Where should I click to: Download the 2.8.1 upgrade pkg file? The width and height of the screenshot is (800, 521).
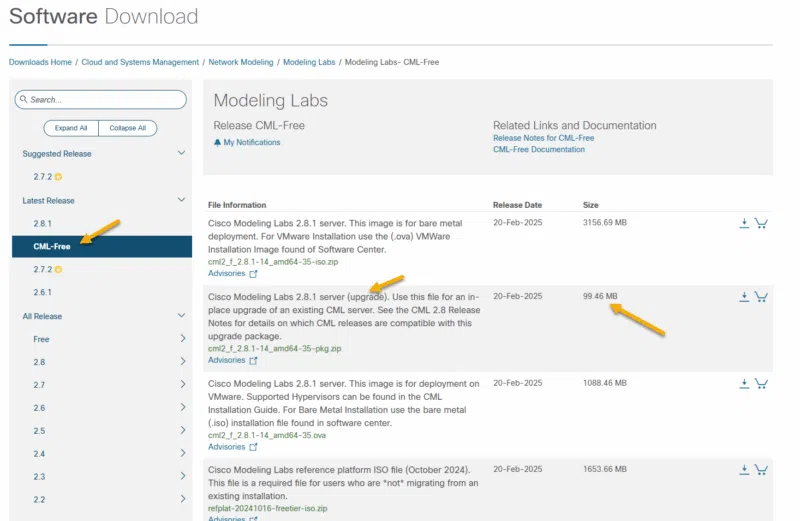click(x=744, y=297)
